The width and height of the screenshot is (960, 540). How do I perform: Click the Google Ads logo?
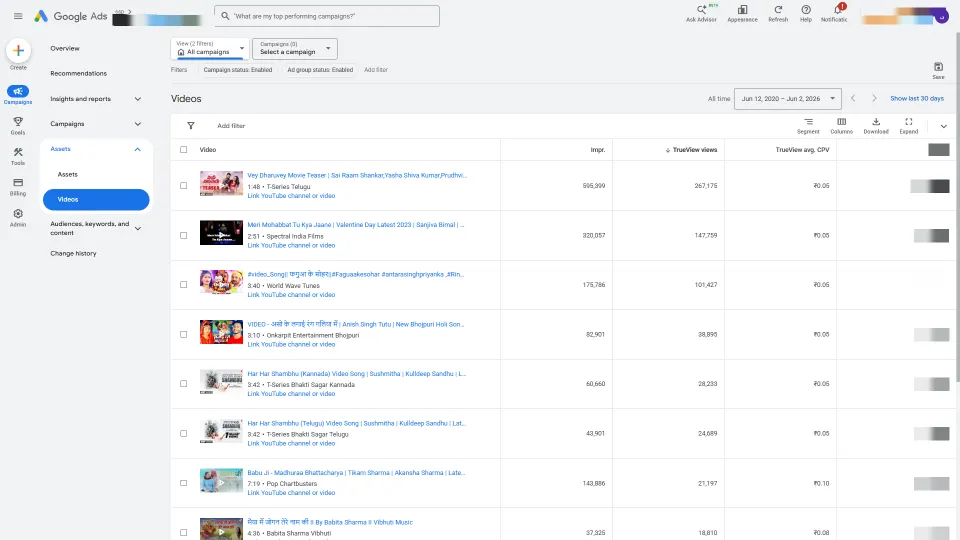click(70, 17)
